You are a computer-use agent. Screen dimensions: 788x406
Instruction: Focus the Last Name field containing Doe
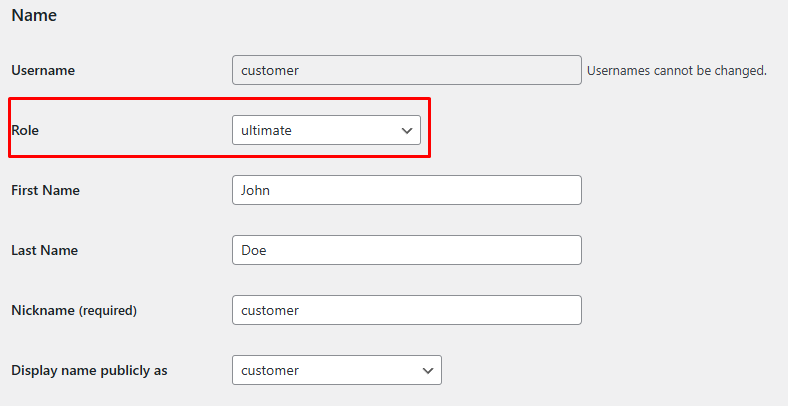point(406,250)
